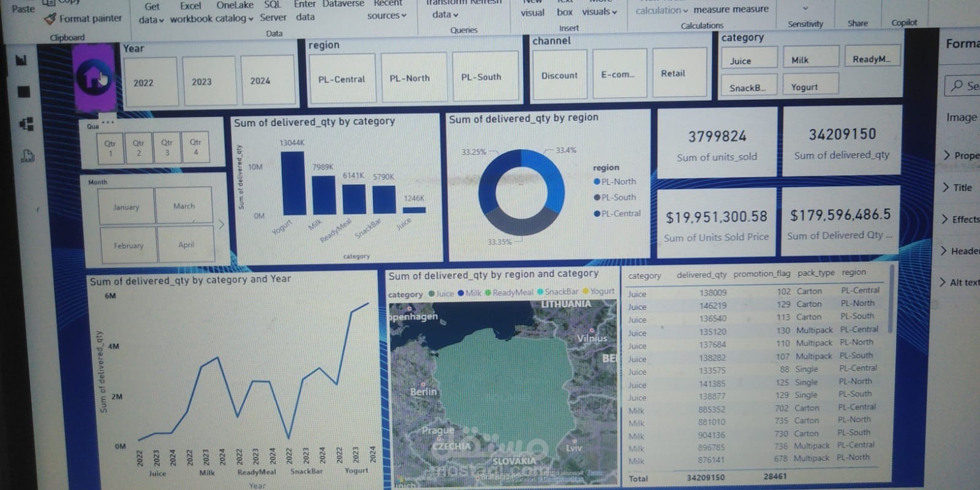Screen dimensions: 980x490
Task: Click SQL Server data source
Action: coord(273,12)
